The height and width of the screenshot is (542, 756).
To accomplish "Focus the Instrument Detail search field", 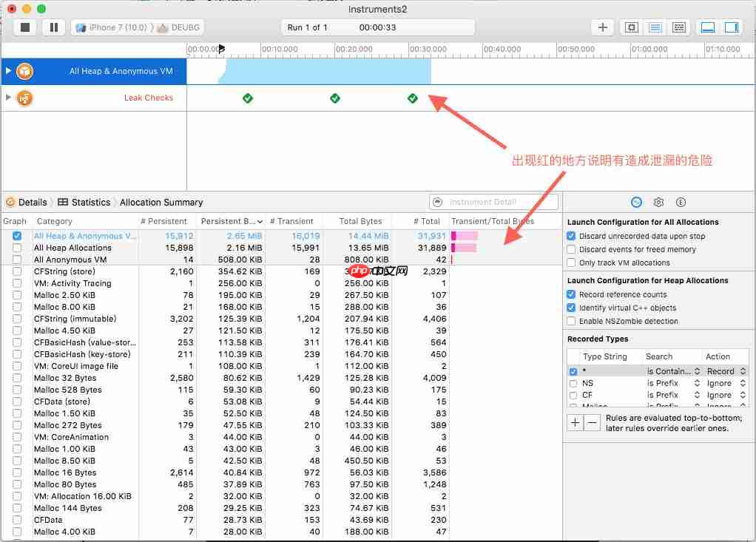I will 493,203.
